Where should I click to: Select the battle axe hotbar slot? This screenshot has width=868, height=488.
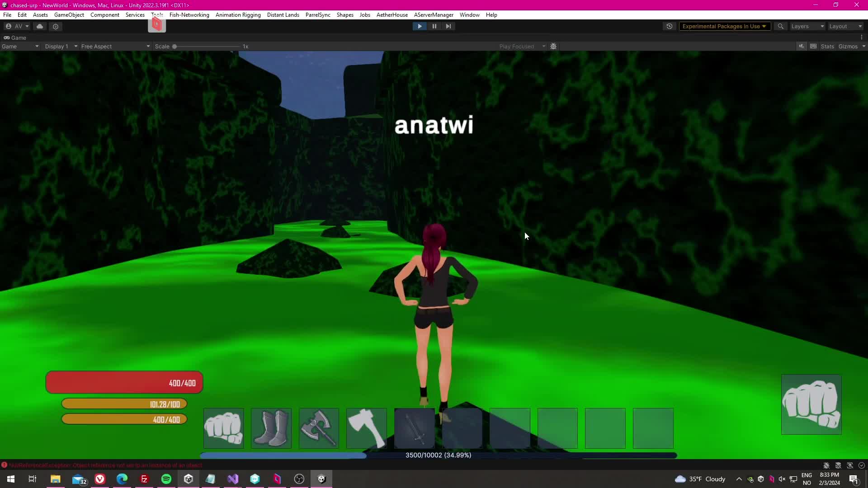[x=319, y=428]
